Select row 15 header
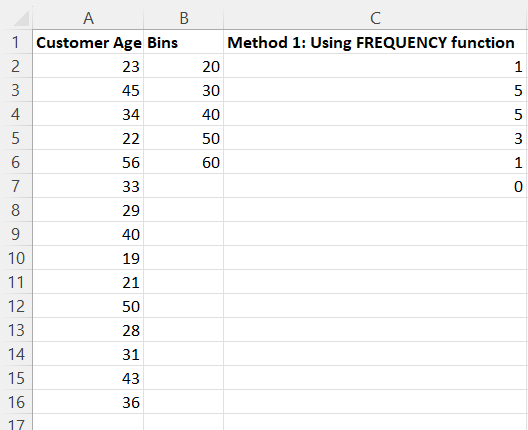The image size is (528, 430). tap(16, 378)
